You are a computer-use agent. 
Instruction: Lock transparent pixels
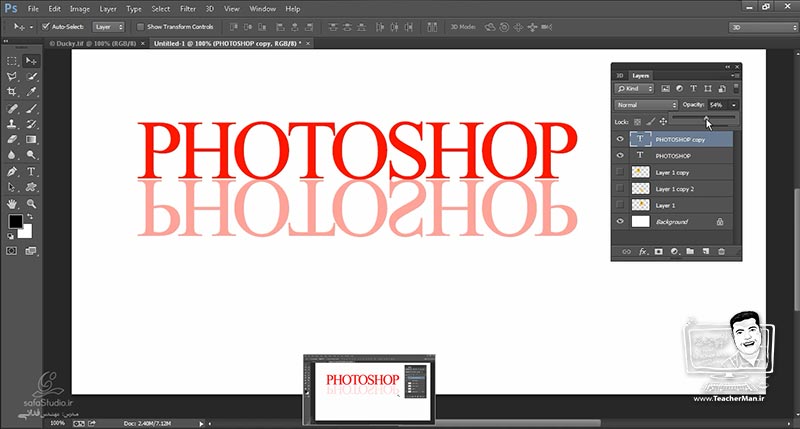click(637, 122)
